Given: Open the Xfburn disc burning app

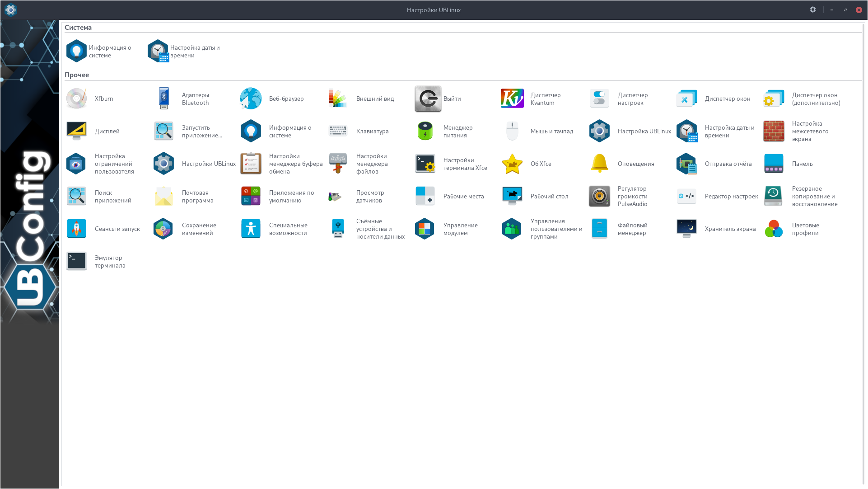Looking at the screenshot, I should coord(77,99).
